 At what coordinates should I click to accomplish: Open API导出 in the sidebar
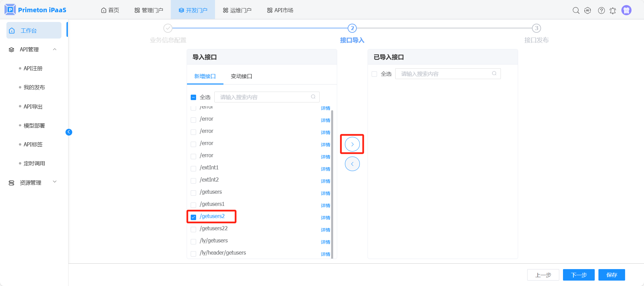[x=33, y=106]
